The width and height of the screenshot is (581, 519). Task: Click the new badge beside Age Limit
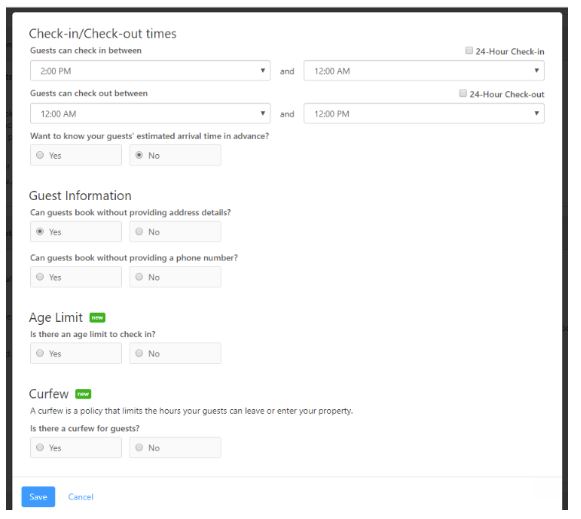coord(97,318)
